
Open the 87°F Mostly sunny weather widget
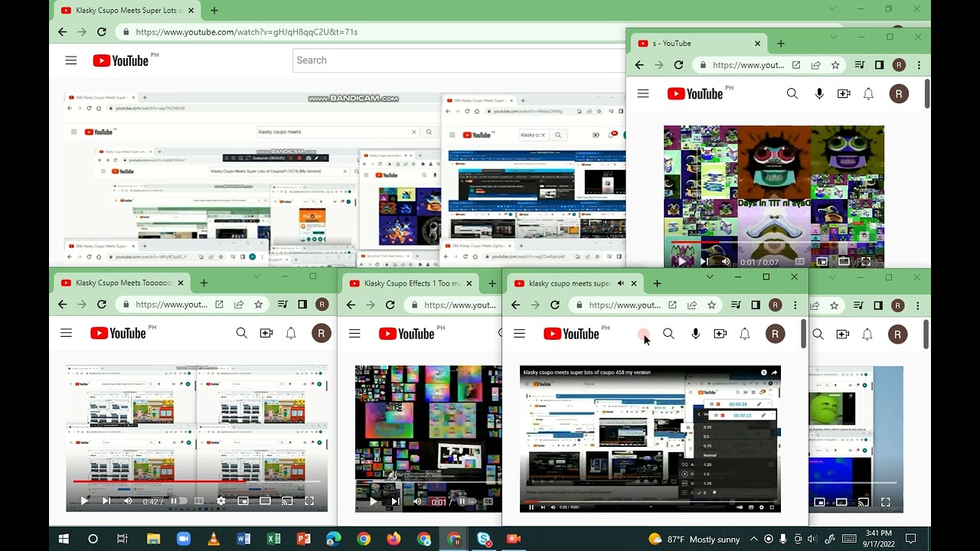[694, 539]
